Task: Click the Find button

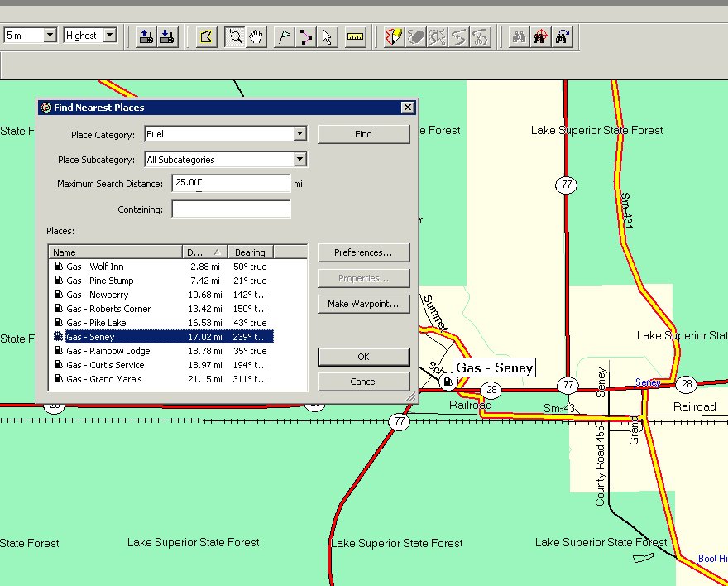Action: tap(364, 133)
